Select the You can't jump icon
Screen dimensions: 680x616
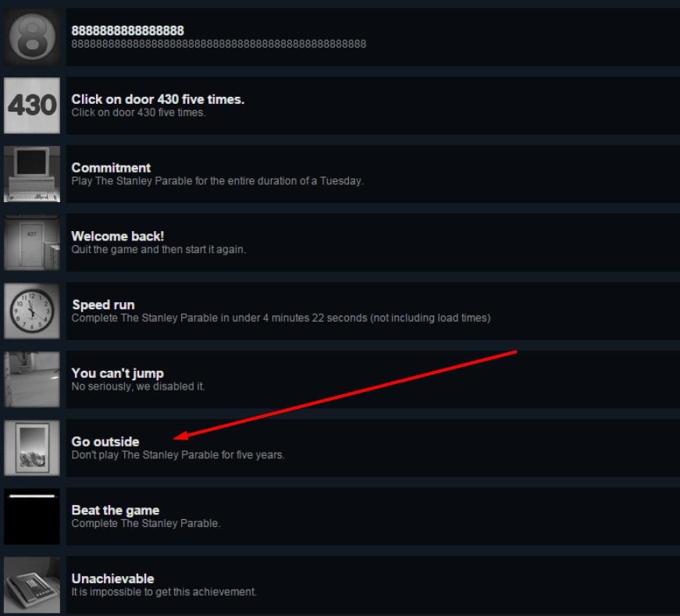click(32, 379)
